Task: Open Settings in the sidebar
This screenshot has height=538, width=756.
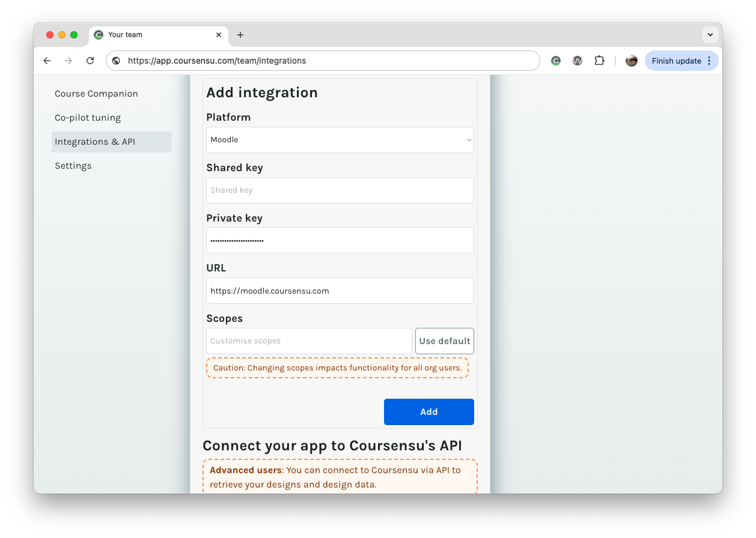Action: (73, 166)
